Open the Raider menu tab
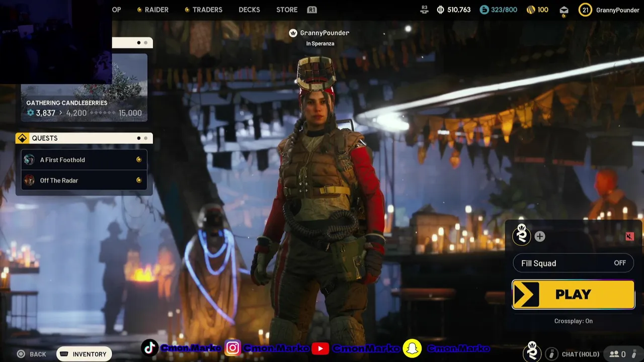 (153, 10)
